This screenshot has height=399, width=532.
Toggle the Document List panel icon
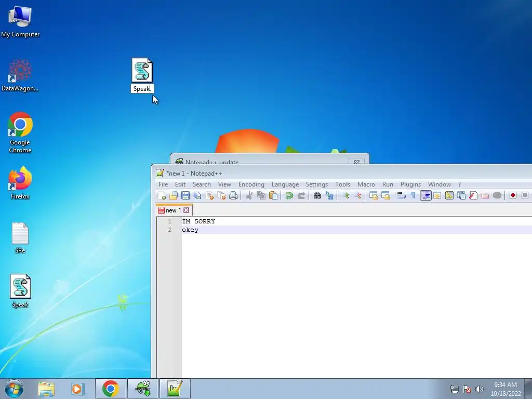(x=461, y=195)
